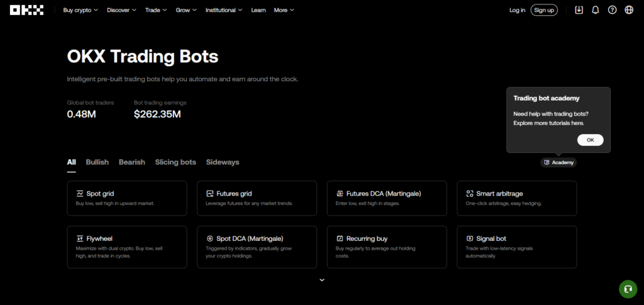Click the 'Enter low, exit high in stages.' text

coord(367,204)
